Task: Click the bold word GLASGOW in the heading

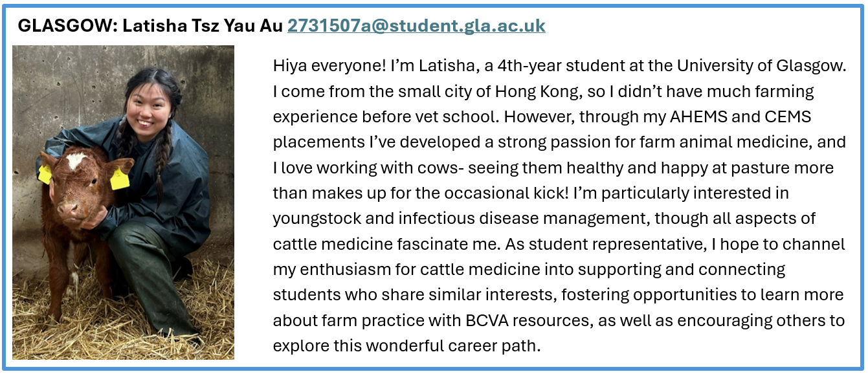Action: [60, 26]
